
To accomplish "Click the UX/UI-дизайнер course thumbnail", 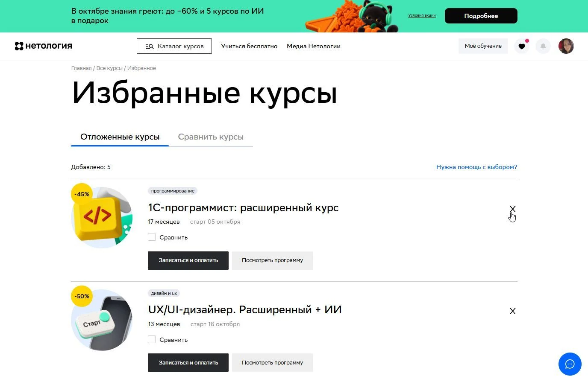I will (102, 320).
